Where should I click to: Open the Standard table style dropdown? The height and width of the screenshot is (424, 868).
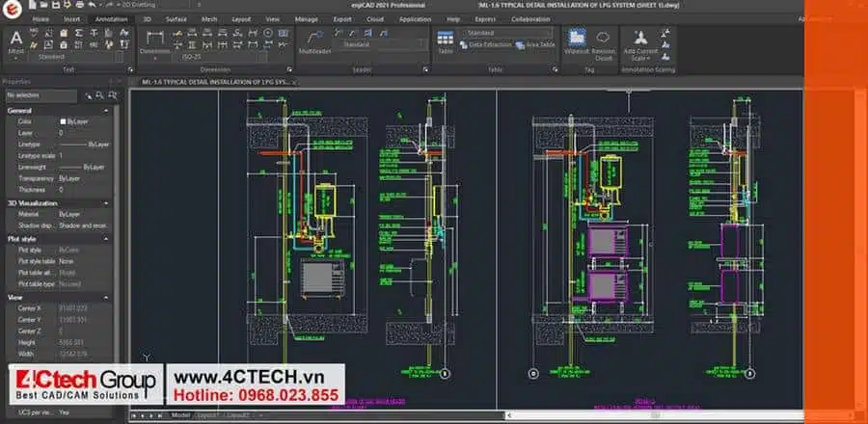(x=505, y=33)
